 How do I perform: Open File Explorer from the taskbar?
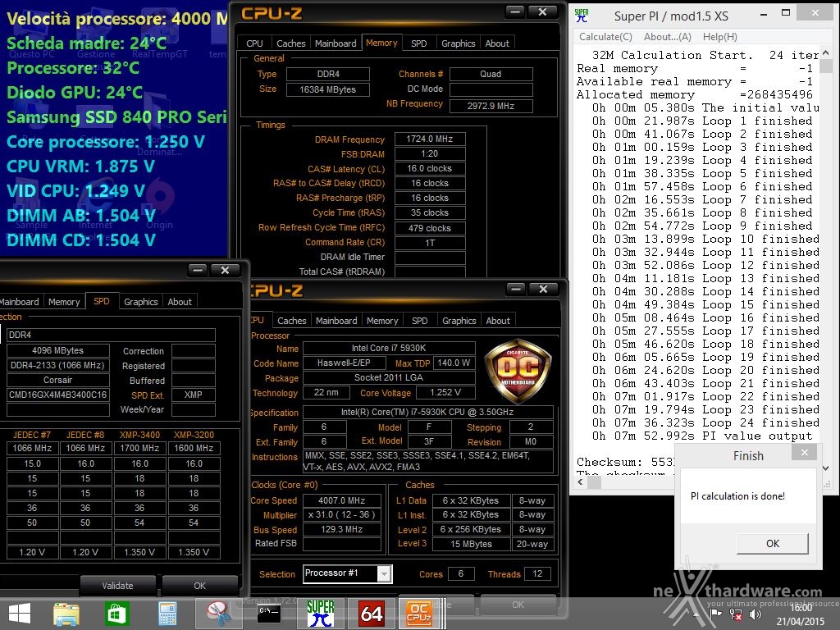point(66,614)
